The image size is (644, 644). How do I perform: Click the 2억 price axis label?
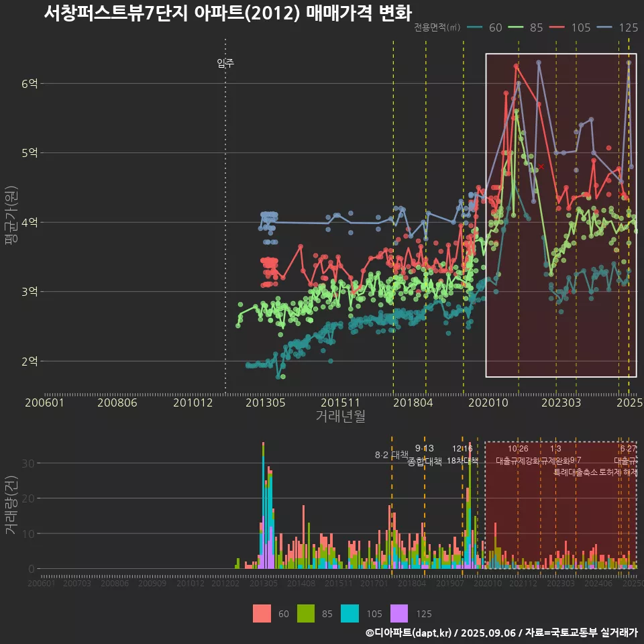point(30,361)
